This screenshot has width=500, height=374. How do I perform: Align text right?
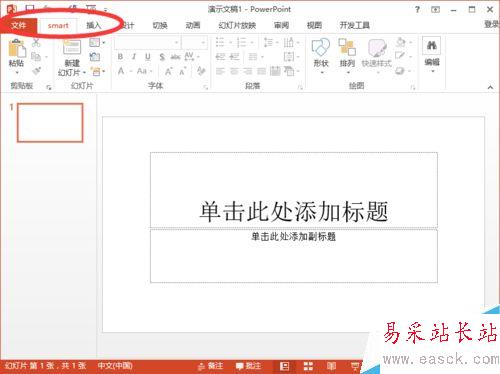[x=248, y=71]
